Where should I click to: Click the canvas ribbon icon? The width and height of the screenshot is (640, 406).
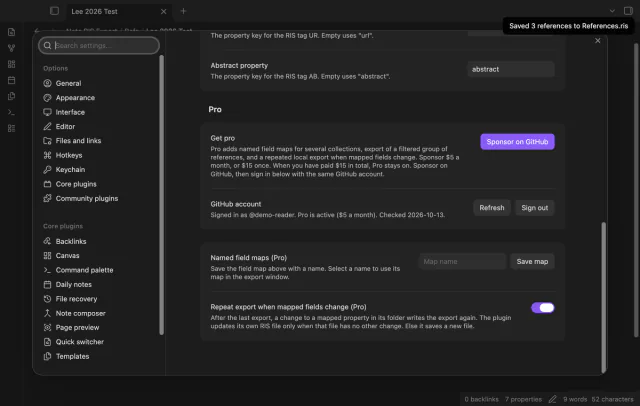click(x=11, y=64)
